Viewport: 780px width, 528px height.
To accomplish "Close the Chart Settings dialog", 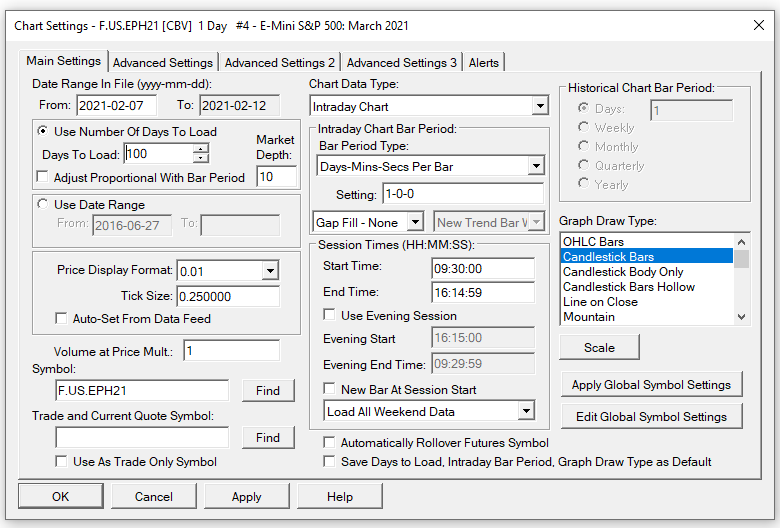I will click(x=758, y=25).
